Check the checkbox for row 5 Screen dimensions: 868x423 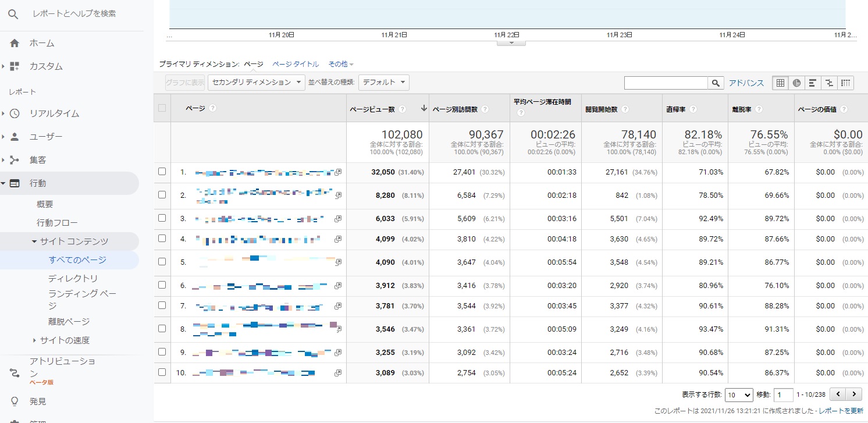click(162, 262)
